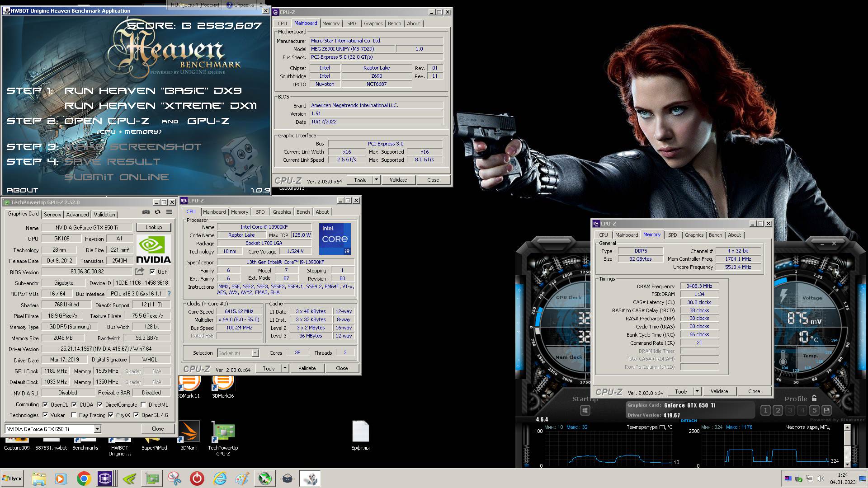Click GPU-Z graphics card taskbar icon
Viewport: 868px width, 488px height.
tap(152, 479)
